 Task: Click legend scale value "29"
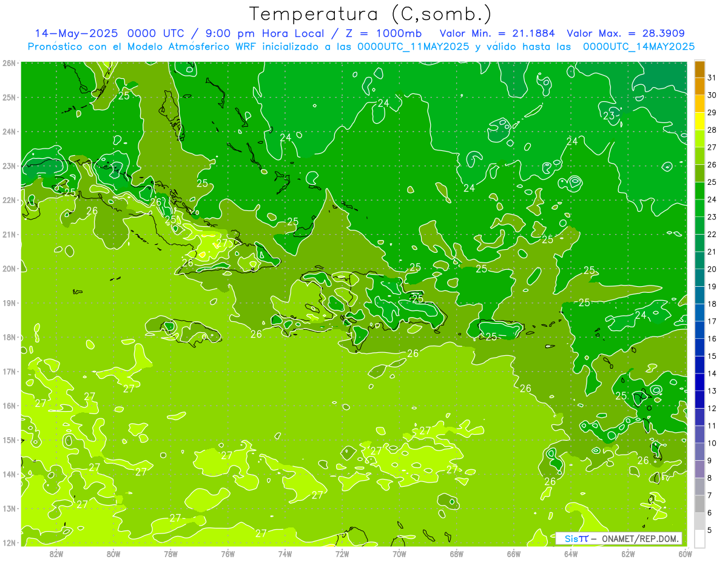click(x=712, y=112)
